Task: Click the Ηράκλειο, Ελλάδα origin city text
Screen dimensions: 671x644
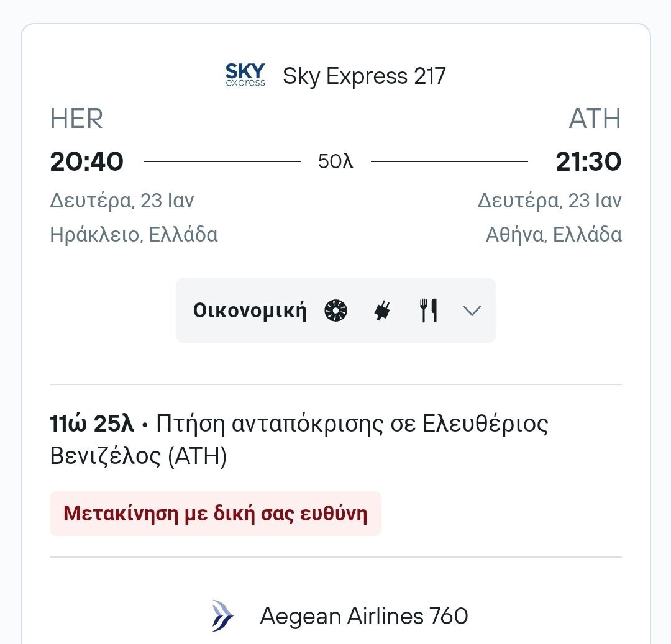Action: 134,234
